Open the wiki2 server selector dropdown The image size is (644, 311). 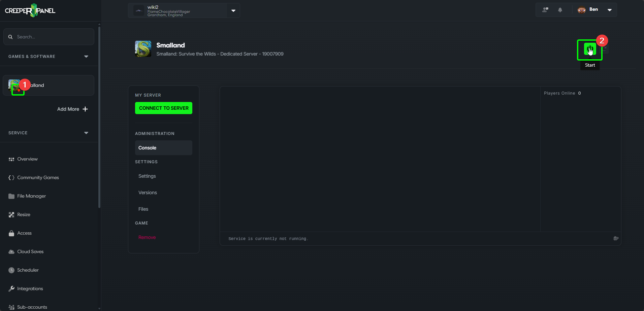click(233, 10)
